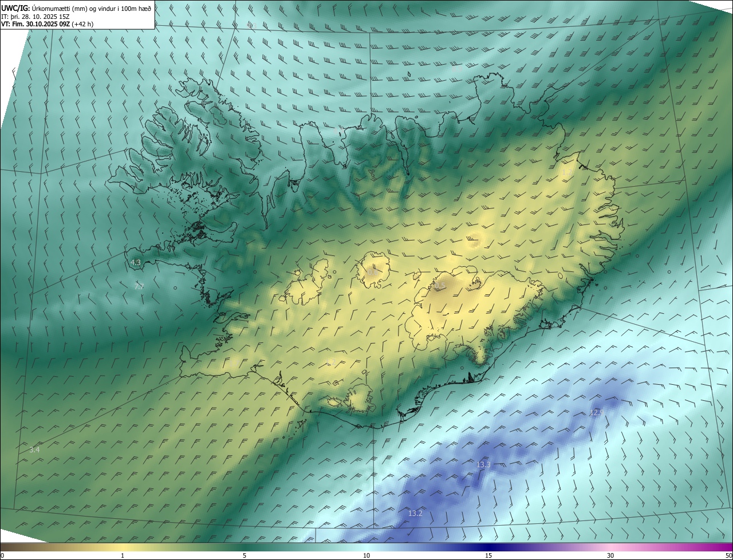Image resolution: width=733 pixels, height=560 pixels.
Task: Click the color scale tick labeled 30
Action: 610,555
